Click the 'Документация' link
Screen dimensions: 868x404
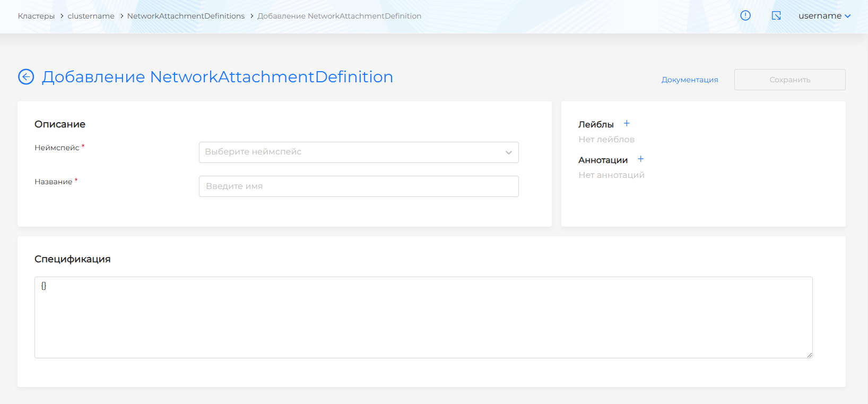(x=689, y=80)
